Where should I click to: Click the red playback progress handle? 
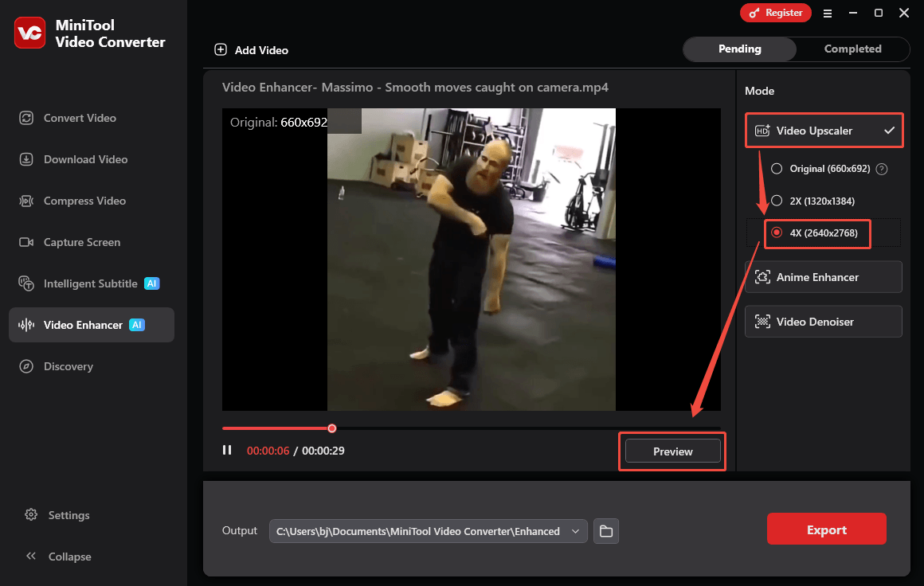pos(332,428)
